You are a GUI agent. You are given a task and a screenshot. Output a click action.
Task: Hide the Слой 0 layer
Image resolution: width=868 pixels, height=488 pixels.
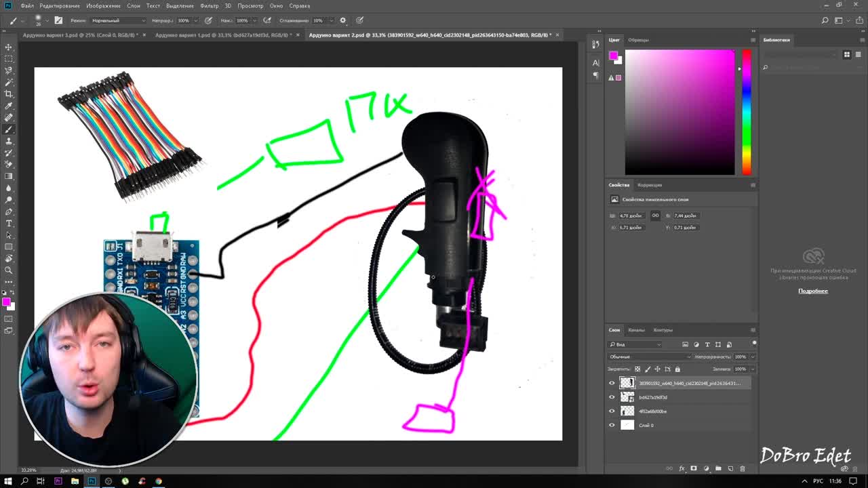click(612, 425)
